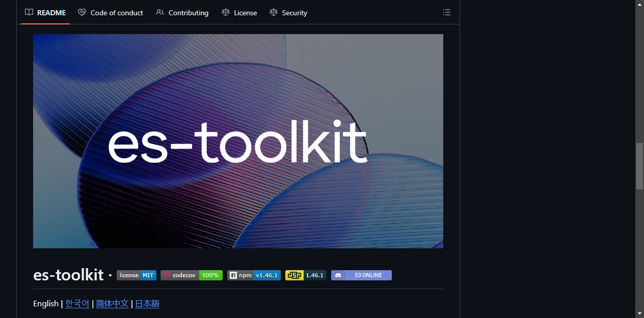The image size is (644, 318).
Task: Open the Contributing tab
Action: coord(182,13)
